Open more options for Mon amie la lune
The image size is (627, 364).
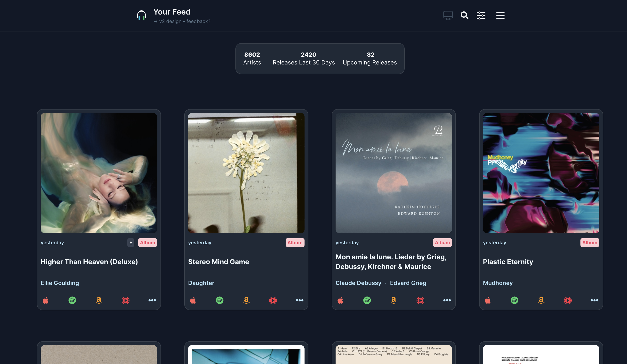pyautogui.click(x=447, y=300)
